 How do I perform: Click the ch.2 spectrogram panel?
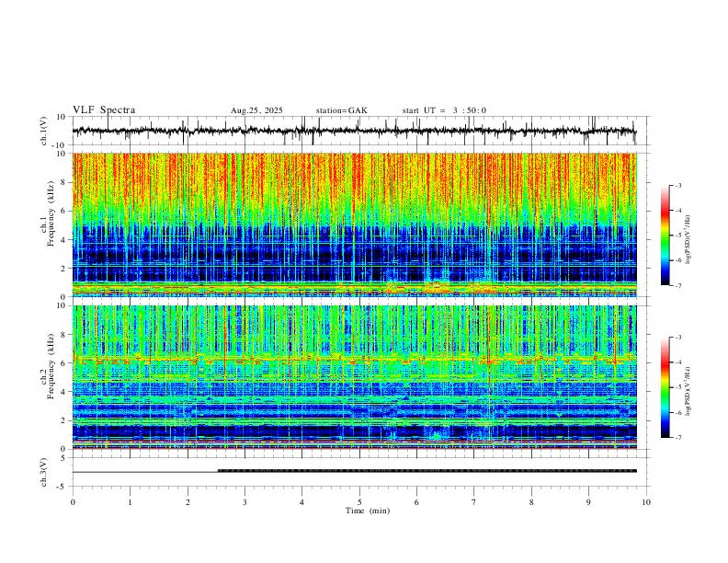355,377
